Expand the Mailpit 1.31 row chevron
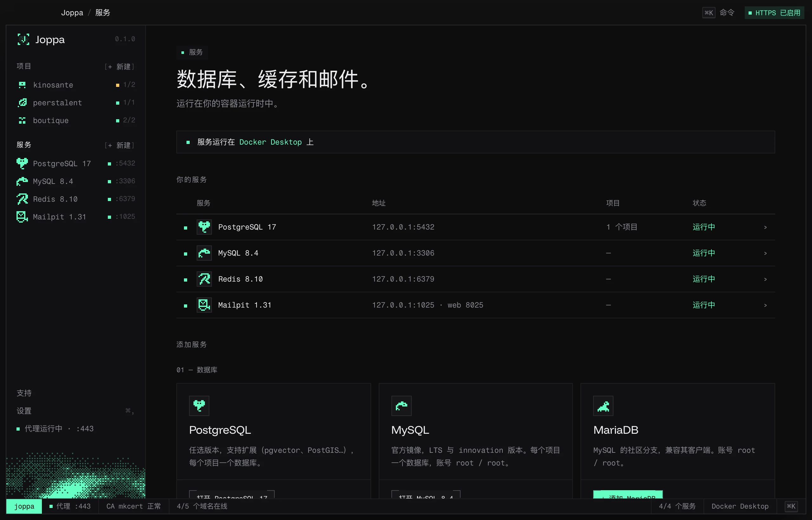Screen dimensions: 812x520 tap(765, 305)
